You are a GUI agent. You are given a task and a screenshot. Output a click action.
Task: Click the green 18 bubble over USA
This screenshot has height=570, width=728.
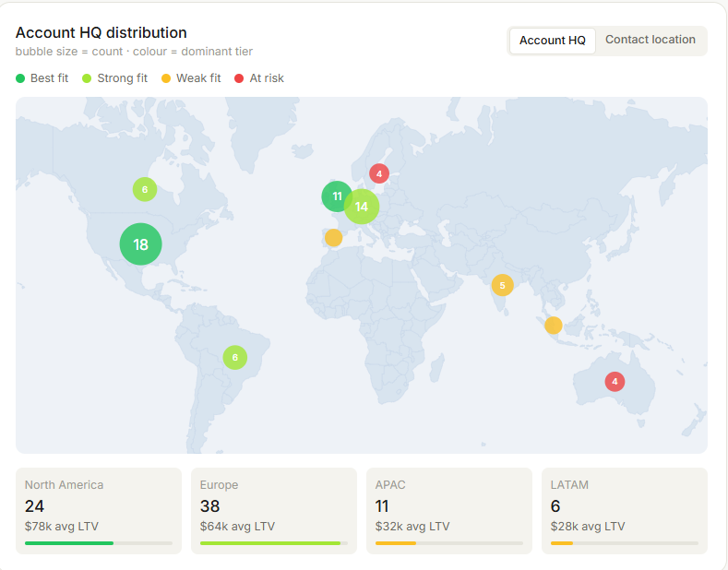pos(140,244)
